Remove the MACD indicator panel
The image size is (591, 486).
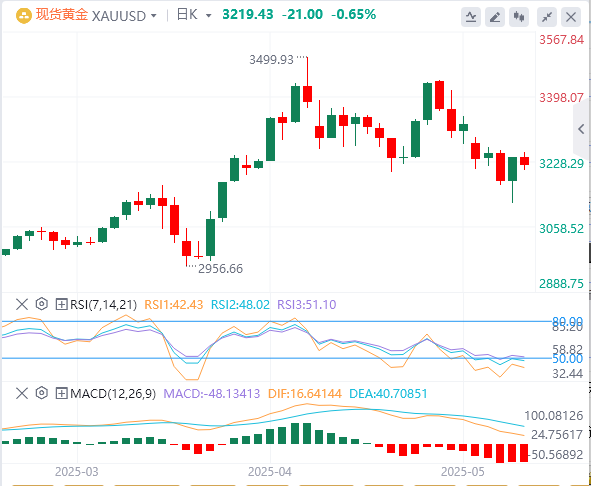(22, 393)
